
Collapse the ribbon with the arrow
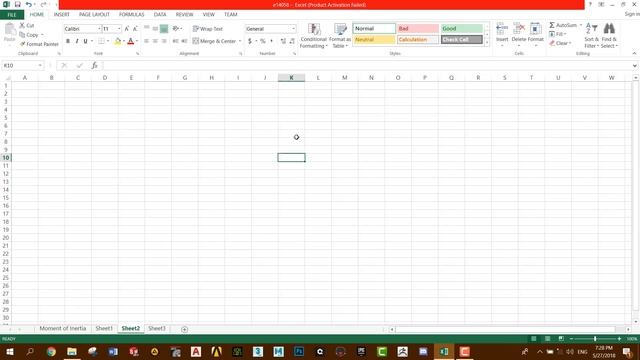click(634, 53)
